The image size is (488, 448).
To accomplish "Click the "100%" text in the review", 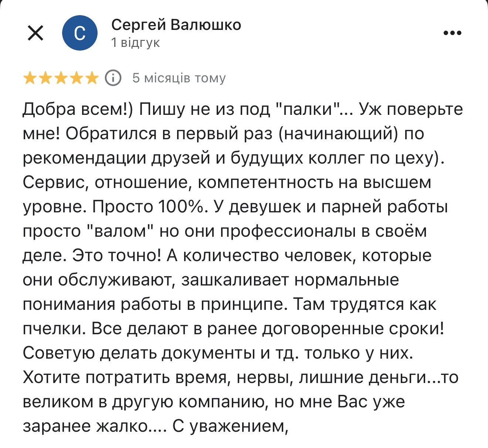I will tap(181, 207).
